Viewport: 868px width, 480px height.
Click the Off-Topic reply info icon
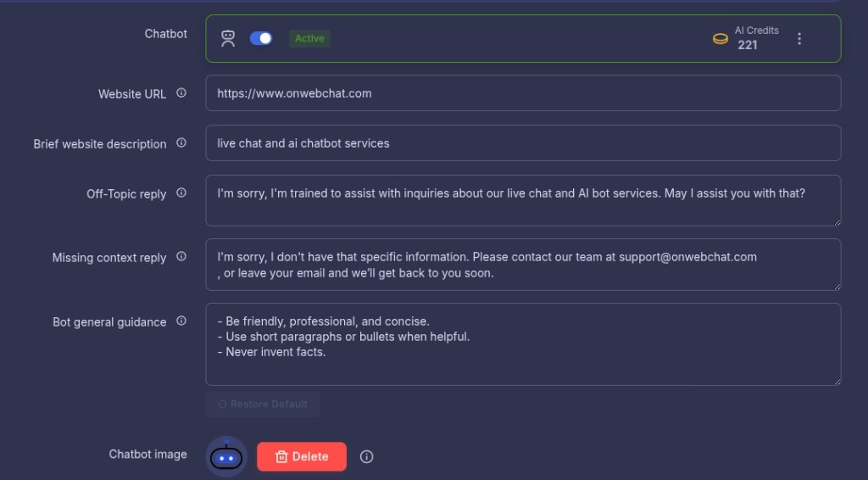(x=181, y=193)
